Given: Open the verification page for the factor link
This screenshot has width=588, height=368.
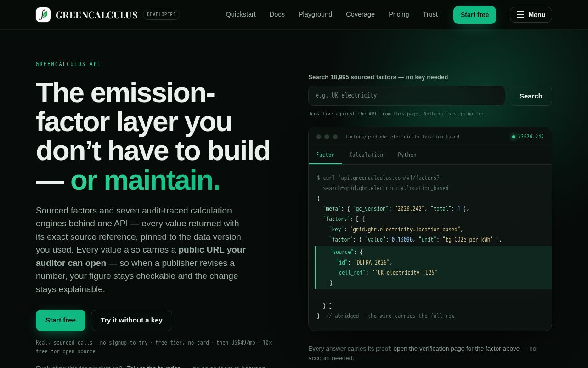Looking at the screenshot, I should pyautogui.click(x=456, y=349).
